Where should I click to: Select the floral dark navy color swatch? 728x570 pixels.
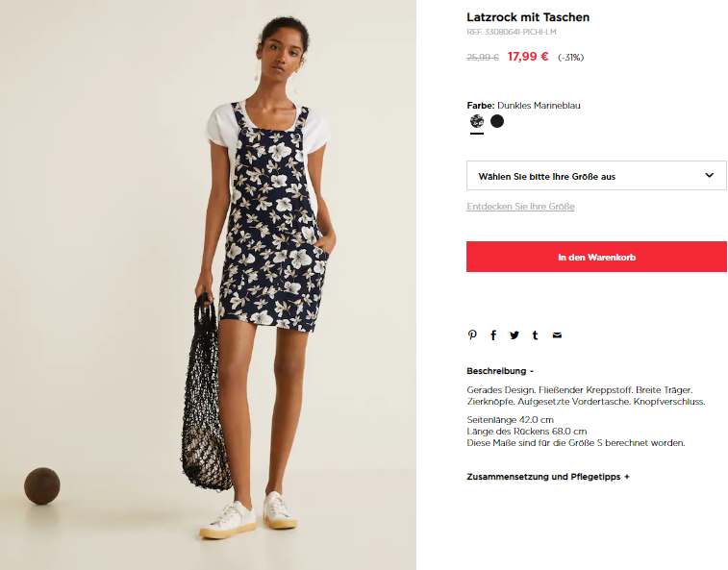(477, 121)
